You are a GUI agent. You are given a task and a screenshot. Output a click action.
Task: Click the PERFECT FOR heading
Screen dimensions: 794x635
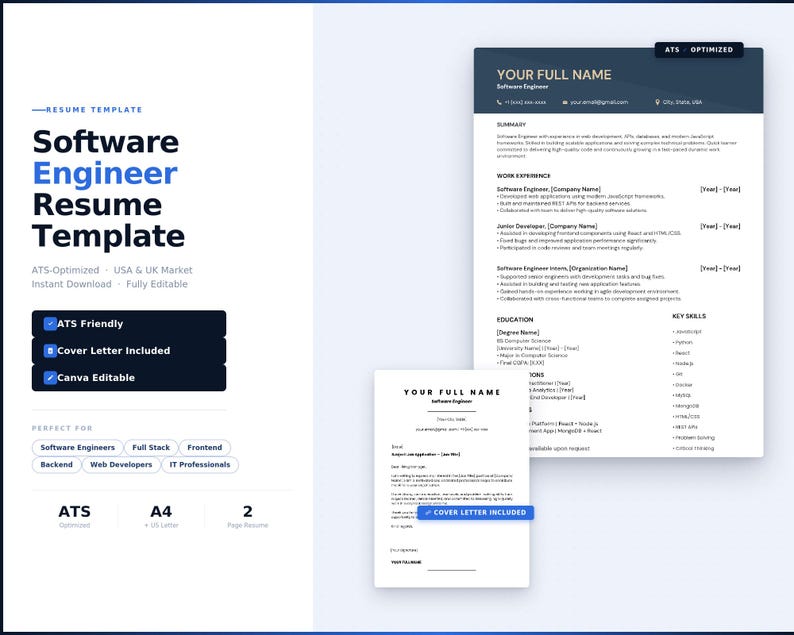(62, 428)
